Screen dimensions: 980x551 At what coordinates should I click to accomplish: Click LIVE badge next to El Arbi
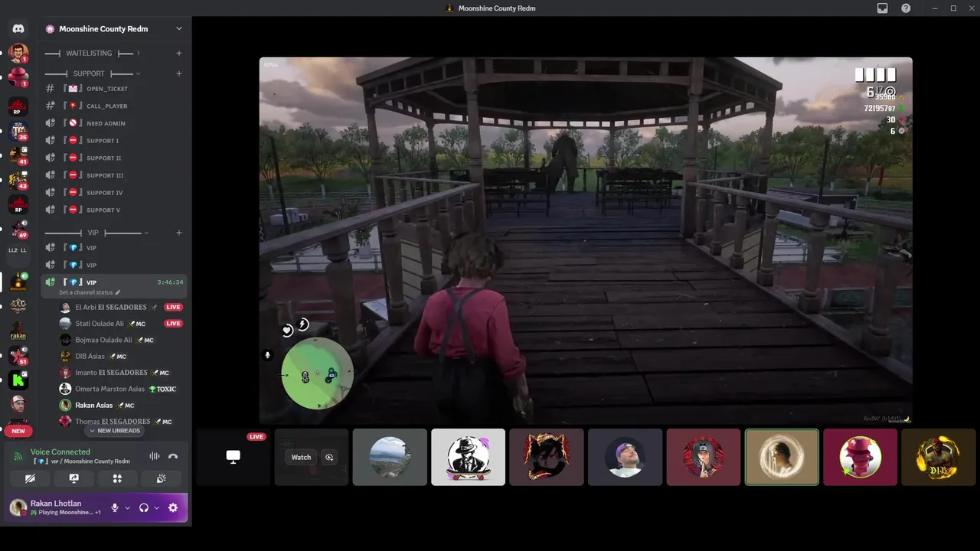(x=173, y=307)
